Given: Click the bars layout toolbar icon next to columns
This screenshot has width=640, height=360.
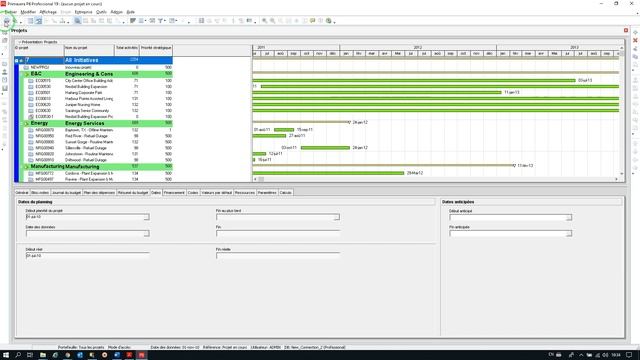Looking at the screenshot, I should [x=133, y=21].
